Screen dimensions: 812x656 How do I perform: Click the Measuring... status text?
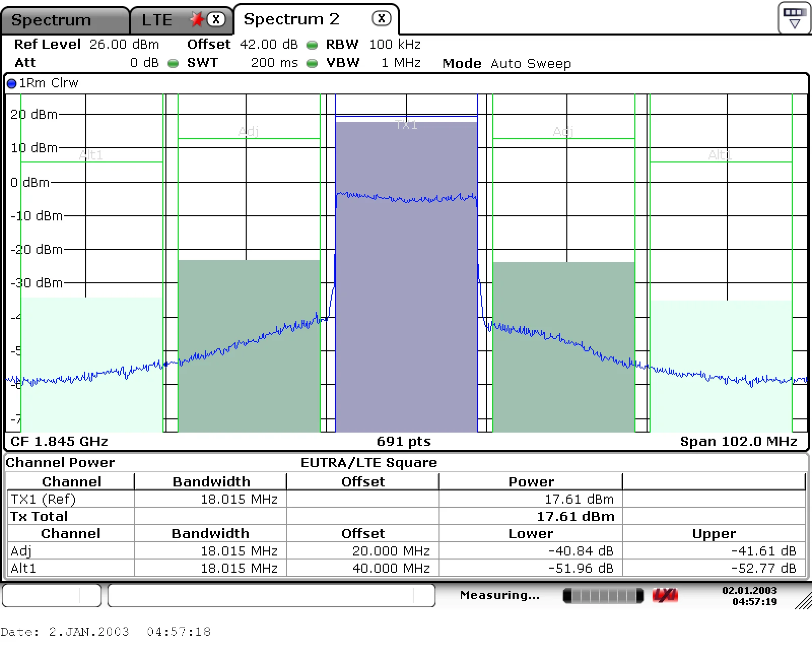click(500, 595)
